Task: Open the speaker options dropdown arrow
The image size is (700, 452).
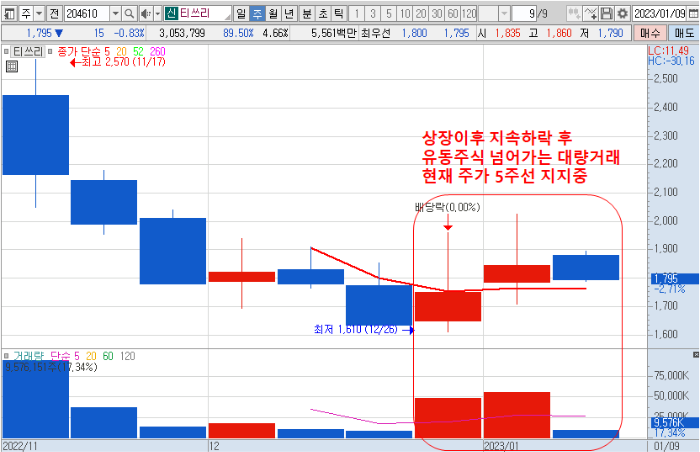Action: coord(158,14)
